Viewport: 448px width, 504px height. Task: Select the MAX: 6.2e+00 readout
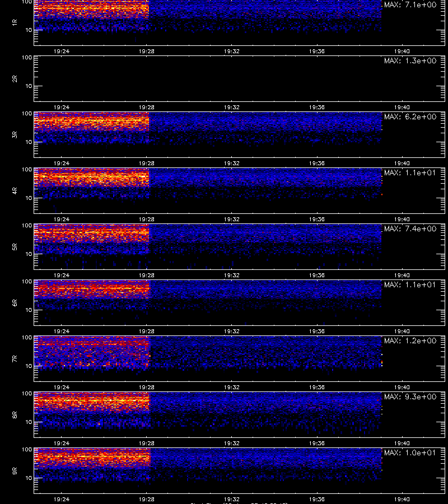tap(410, 116)
